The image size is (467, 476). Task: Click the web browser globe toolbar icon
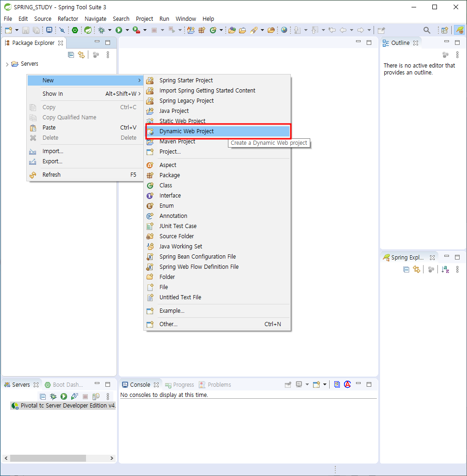tap(284, 30)
